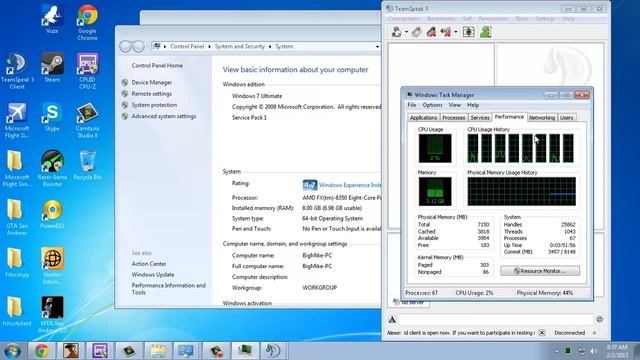Open Windows Update link
The image size is (640, 360).
[x=153, y=275]
